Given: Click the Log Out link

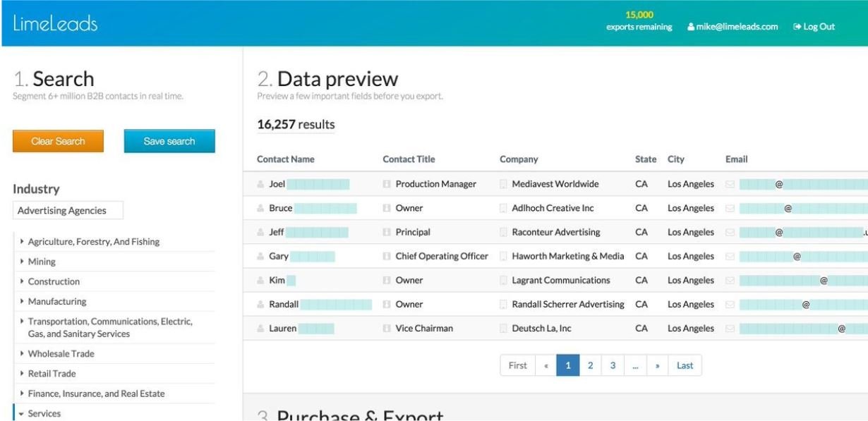Looking at the screenshot, I should point(814,27).
